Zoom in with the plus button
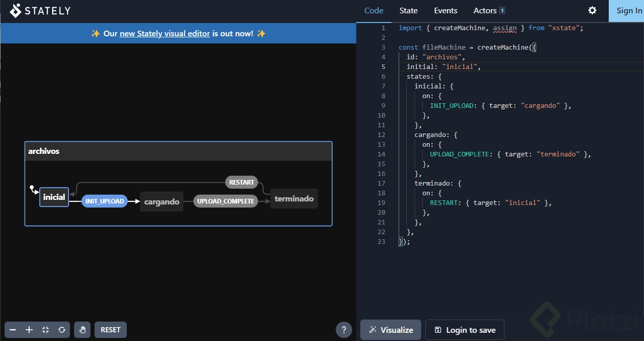Screen dimensions: 644x341 (x=29, y=330)
